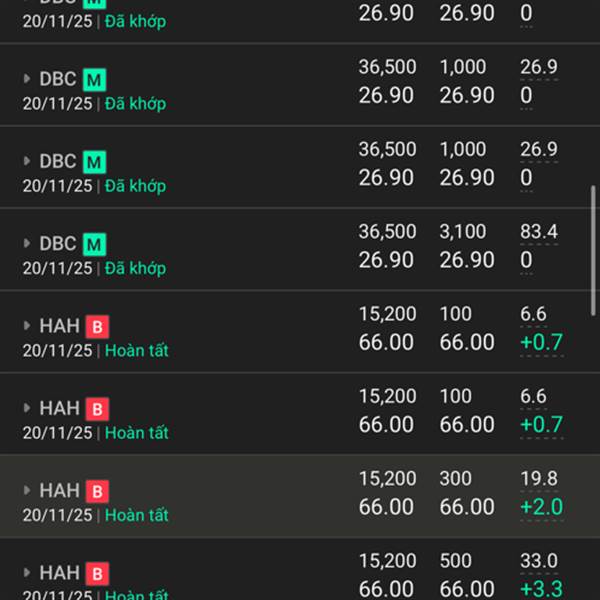Expand the first HAH order in the list
Viewport: 600px width, 600px height.
coord(27,326)
